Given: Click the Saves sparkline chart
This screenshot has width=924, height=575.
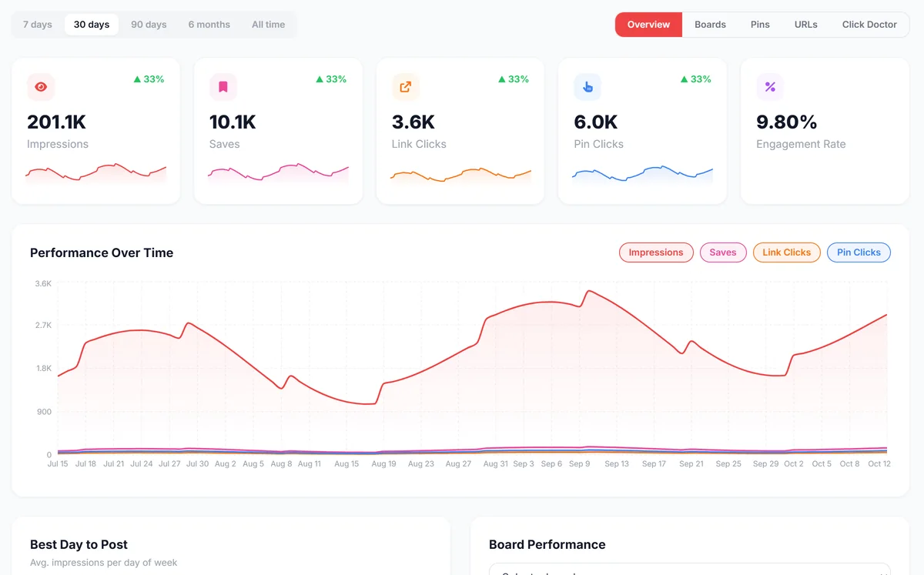Looking at the screenshot, I should coord(279,173).
